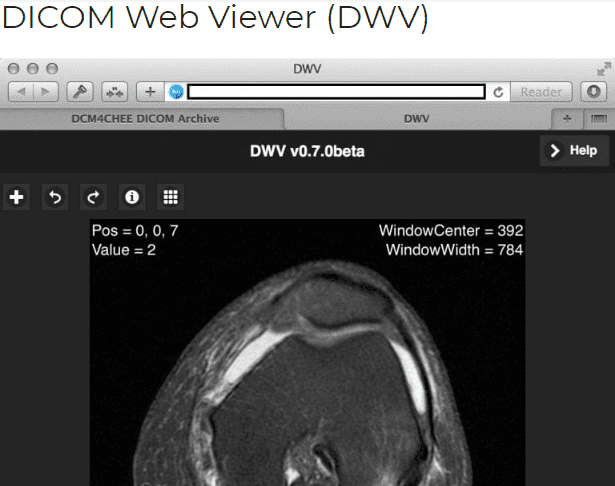Close the window with the first traffic-light button
This screenshot has width=615, height=486.
13,69
